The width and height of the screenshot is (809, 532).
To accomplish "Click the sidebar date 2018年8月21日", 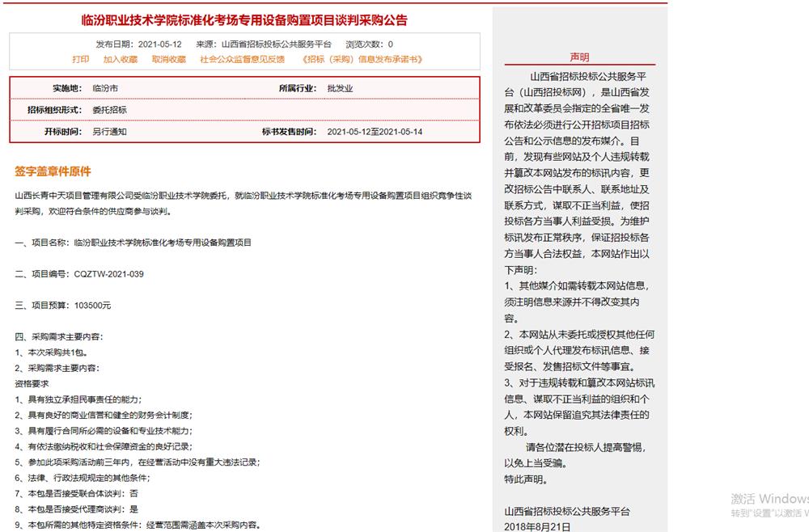I will [x=537, y=526].
